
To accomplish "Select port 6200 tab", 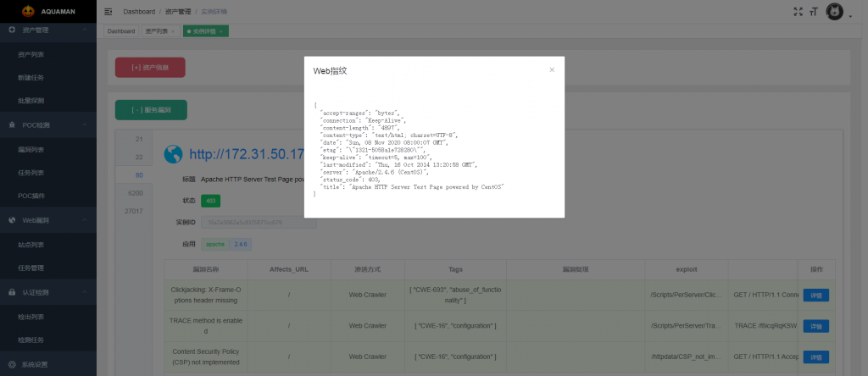I will (x=133, y=193).
